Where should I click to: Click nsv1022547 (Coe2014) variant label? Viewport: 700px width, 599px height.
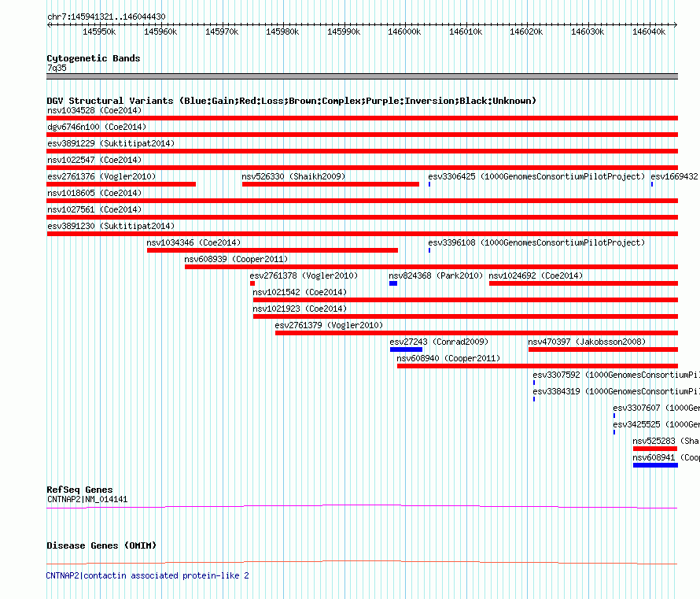pyautogui.click(x=94, y=160)
